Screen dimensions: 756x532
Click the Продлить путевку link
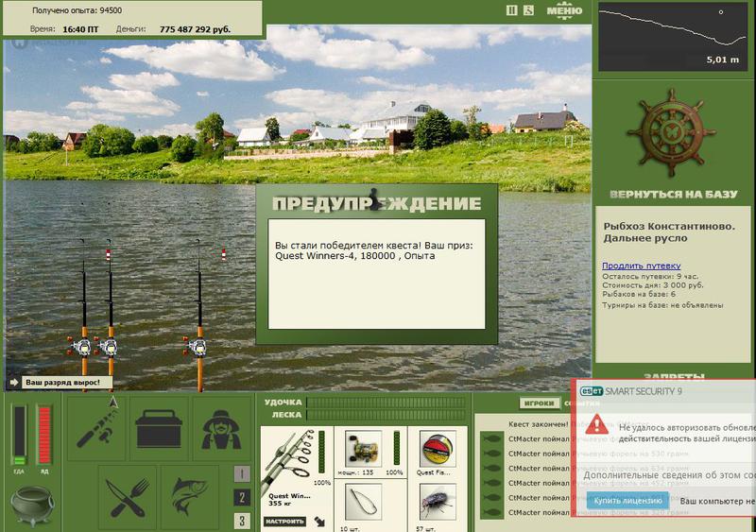tap(642, 266)
